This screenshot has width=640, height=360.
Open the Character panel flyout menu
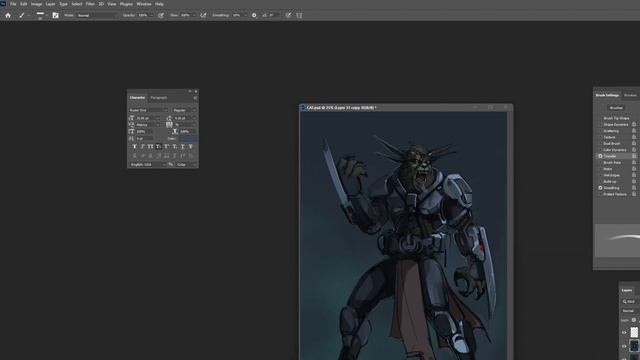coord(195,98)
